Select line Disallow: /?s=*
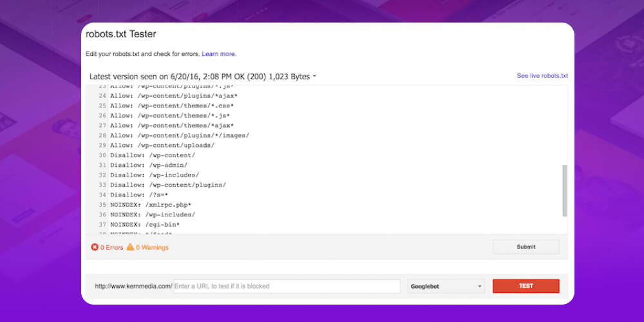644x322 pixels. [x=139, y=194]
